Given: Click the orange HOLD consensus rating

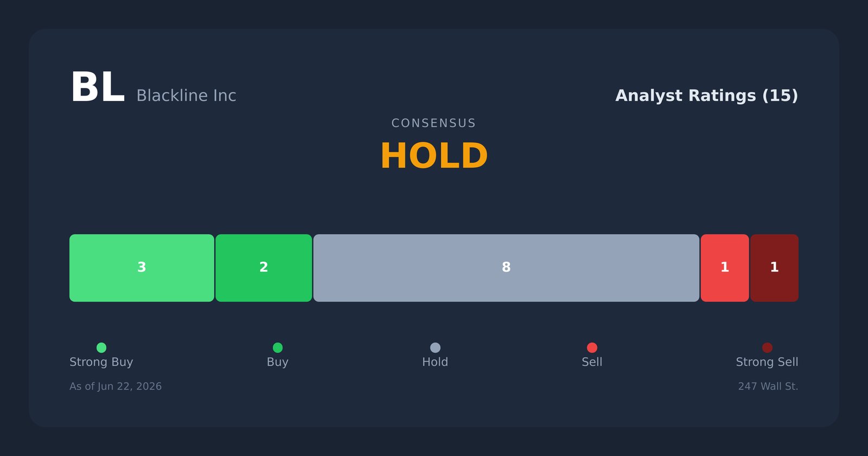Looking at the screenshot, I should (434, 156).
